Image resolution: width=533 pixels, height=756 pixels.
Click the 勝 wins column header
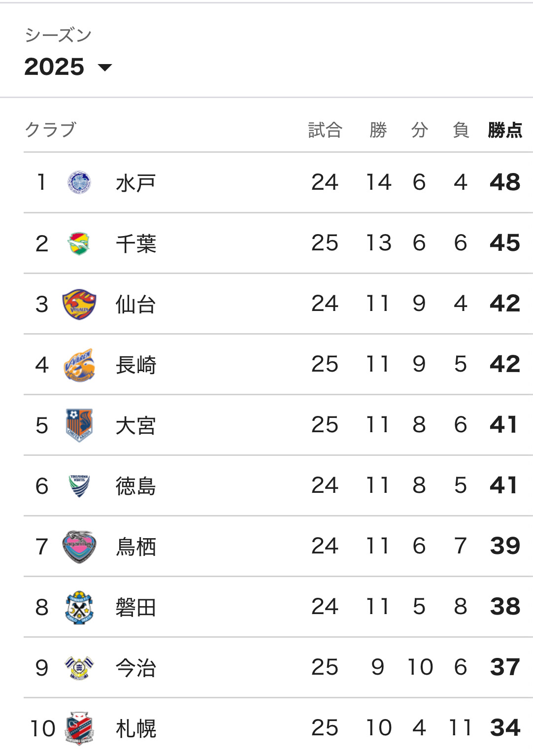[x=378, y=130]
